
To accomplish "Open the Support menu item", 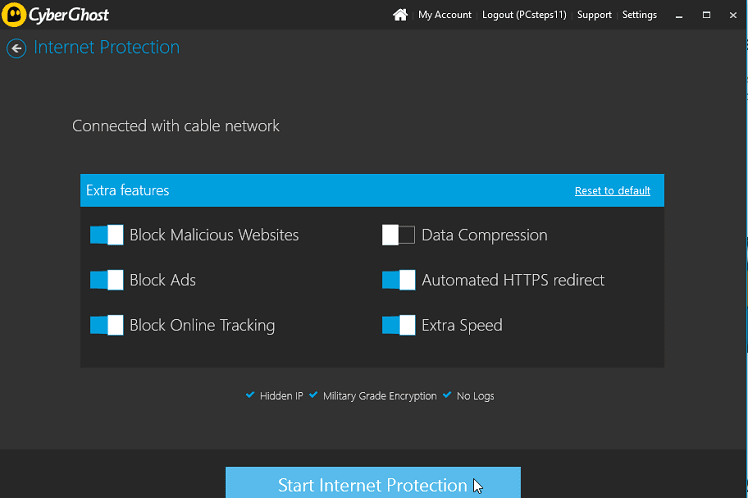I will coord(594,15).
